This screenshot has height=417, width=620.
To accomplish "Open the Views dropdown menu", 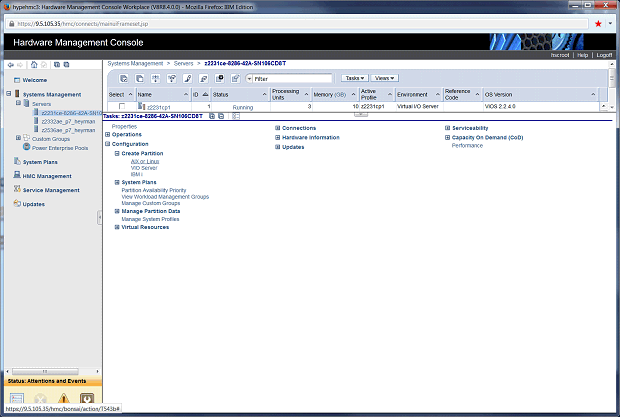I will (384, 78).
